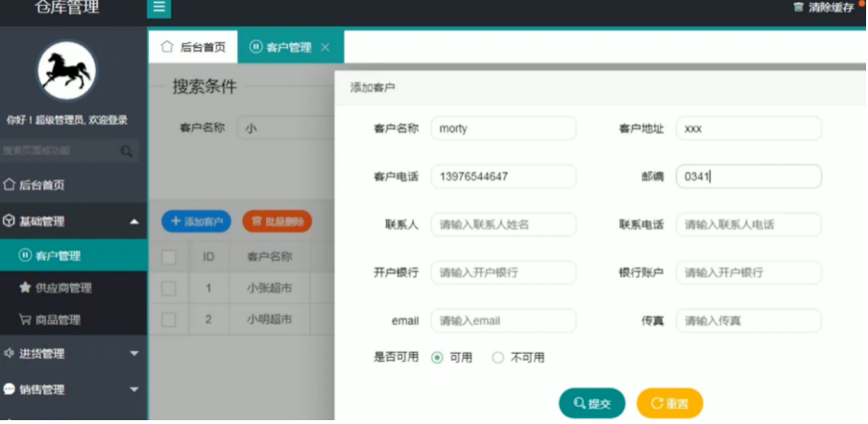Close the 客户管理 tab with its X
Image resolution: width=868 pixels, height=424 pixels.
[x=325, y=48]
